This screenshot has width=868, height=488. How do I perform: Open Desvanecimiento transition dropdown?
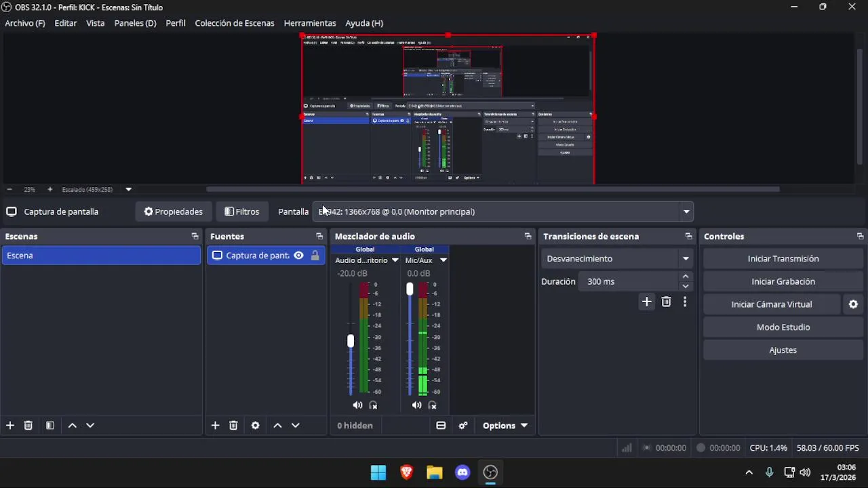coord(617,258)
